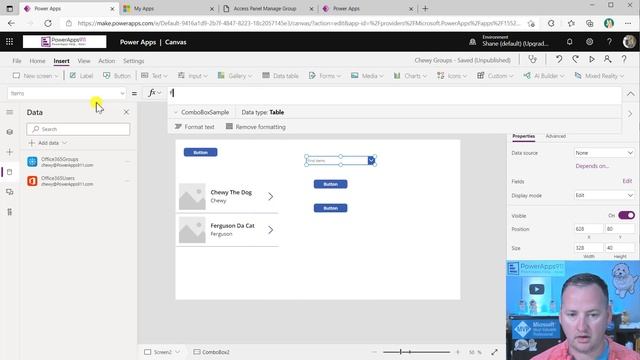This screenshot has width=640, height=360.
Task: Click into the formula bar input
Action: [394, 93]
